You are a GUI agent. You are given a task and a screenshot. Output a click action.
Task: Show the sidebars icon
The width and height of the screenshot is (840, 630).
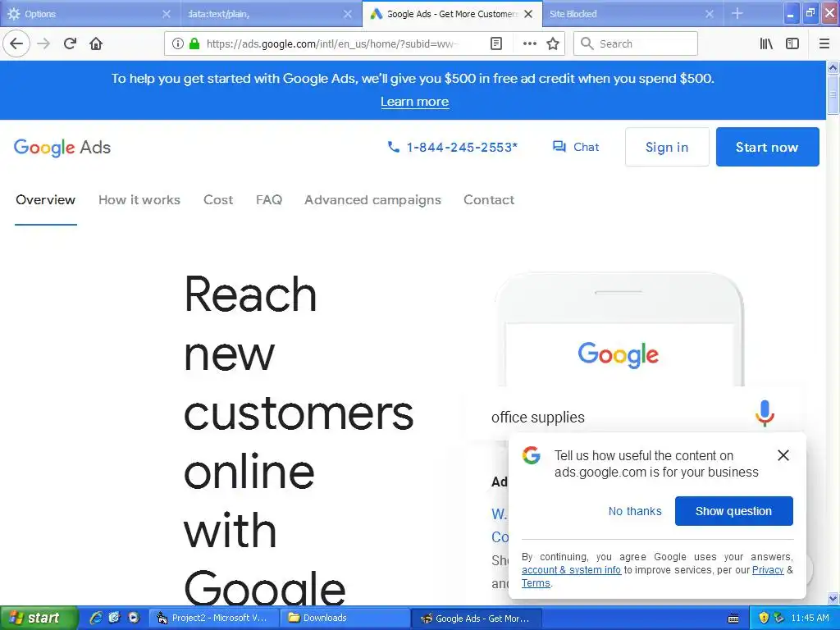(792, 43)
